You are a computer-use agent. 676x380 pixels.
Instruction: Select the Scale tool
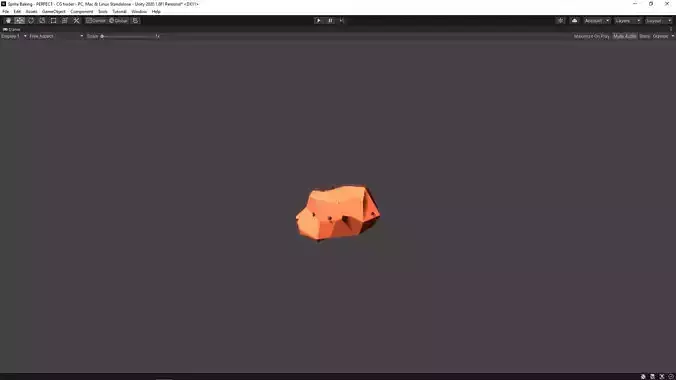(42, 21)
